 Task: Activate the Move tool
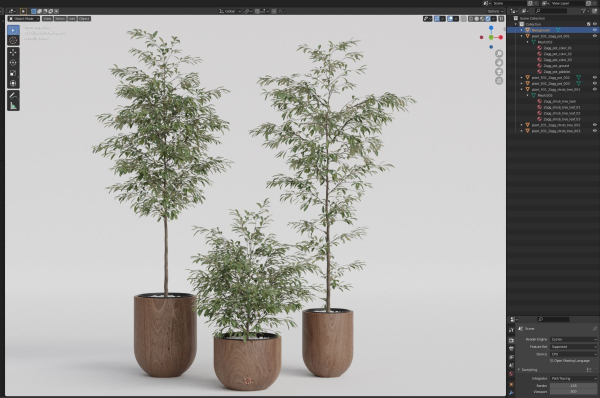tap(13, 52)
